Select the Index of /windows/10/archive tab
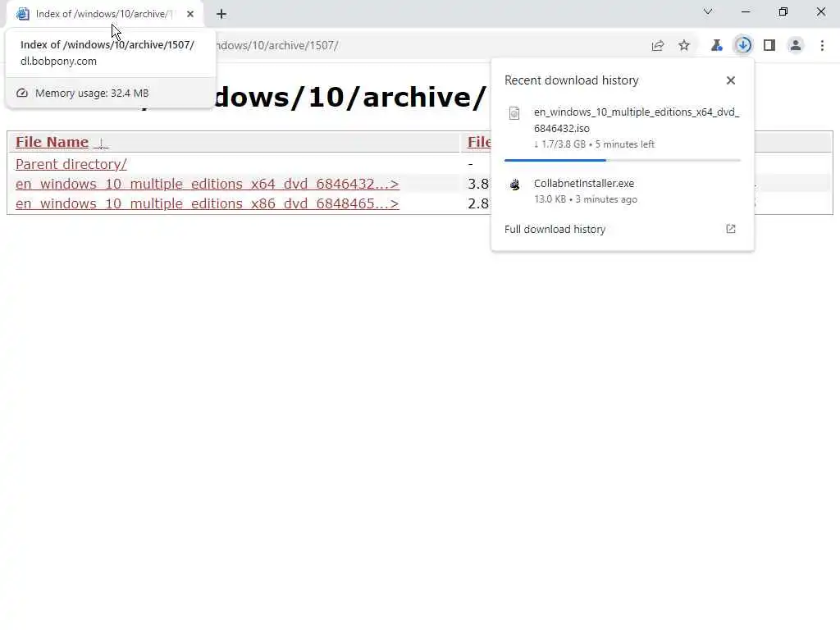Viewport: 840px width, 630px height. tap(104, 14)
